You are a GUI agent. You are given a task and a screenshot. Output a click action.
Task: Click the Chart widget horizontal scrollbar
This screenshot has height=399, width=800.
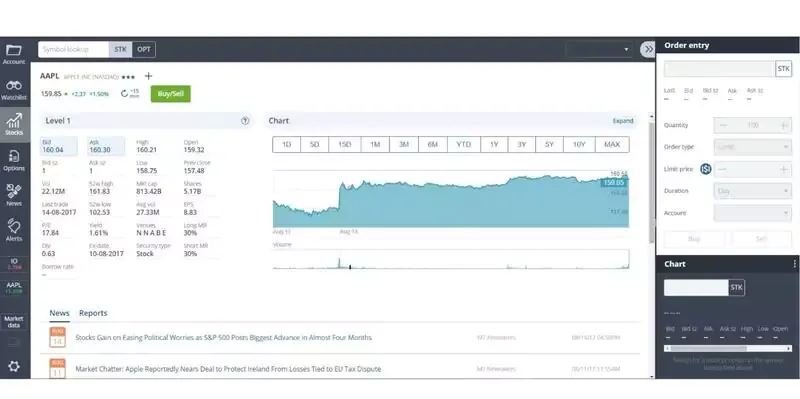click(x=728, y=348)
